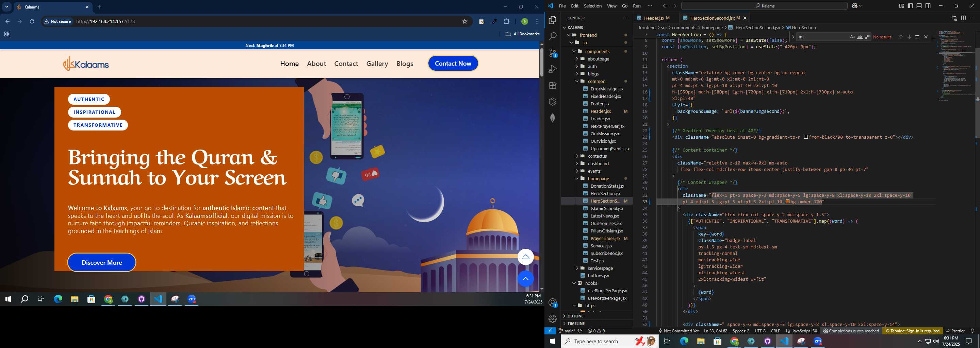The height and width of the screenshot is (348, 980).
Task: Open the Run and Debug view
Action: click(552, 69)
